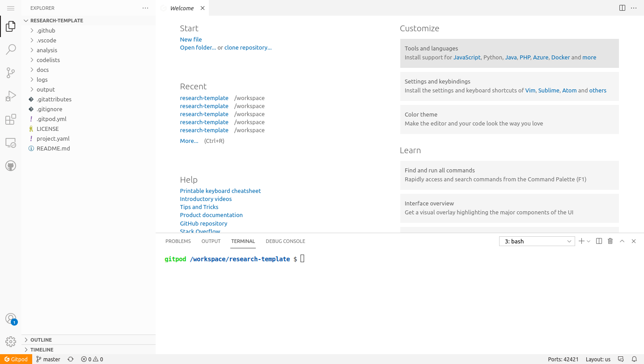
Task: Open the terminal selector '3: bash' dropdown
Action: point(537,241)
